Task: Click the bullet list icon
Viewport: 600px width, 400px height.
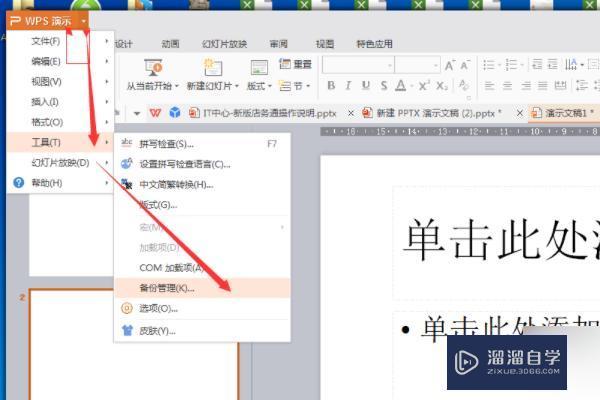Action: coord(489,64)
